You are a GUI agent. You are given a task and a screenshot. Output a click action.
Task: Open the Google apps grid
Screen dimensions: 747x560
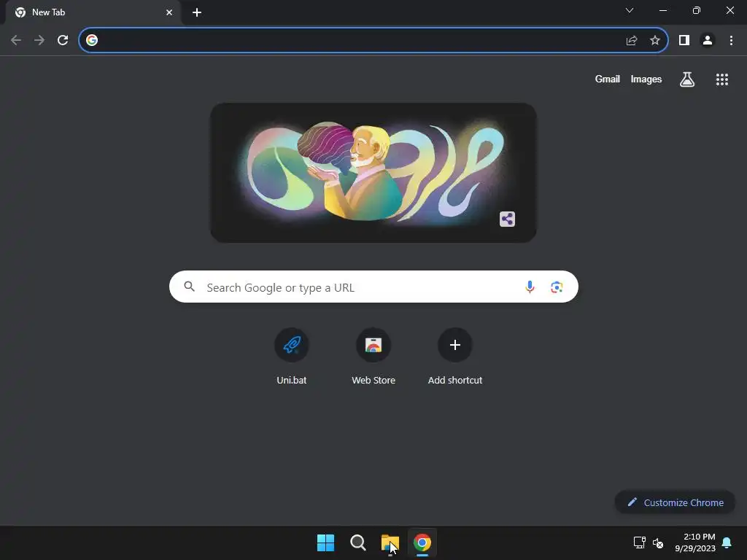coord(722,79)
